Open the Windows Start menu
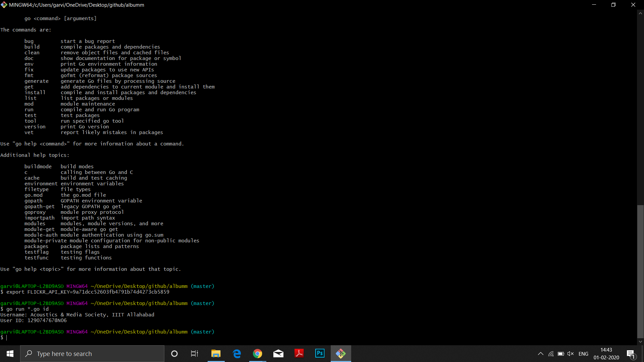The image size is (644, 362). [x=10, y=353]
